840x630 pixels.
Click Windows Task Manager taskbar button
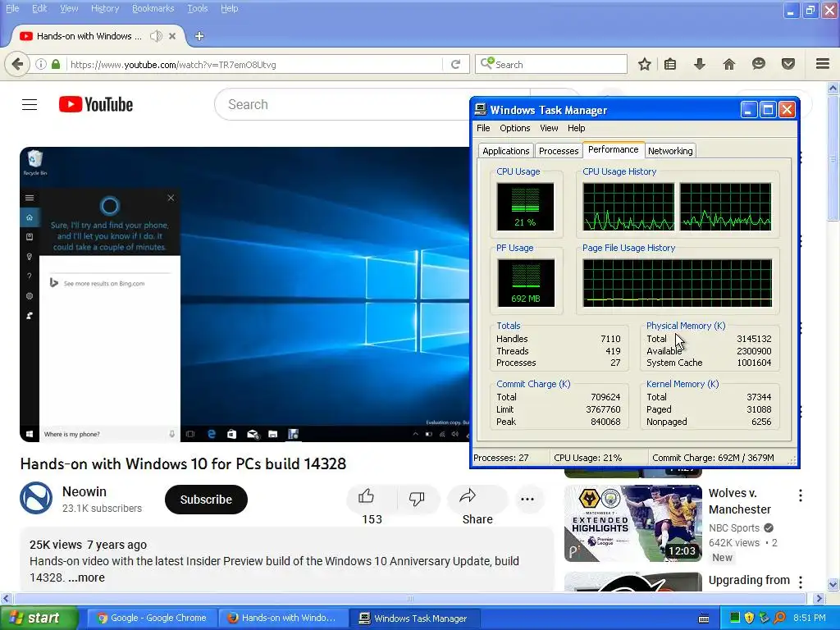coord(413,619)
